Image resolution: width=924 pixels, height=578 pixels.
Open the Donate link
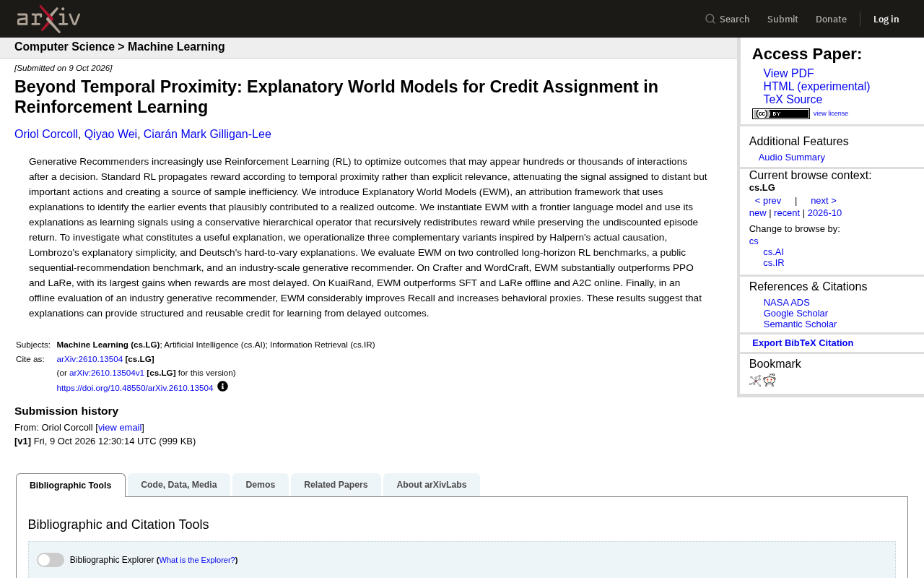[831, 19]
